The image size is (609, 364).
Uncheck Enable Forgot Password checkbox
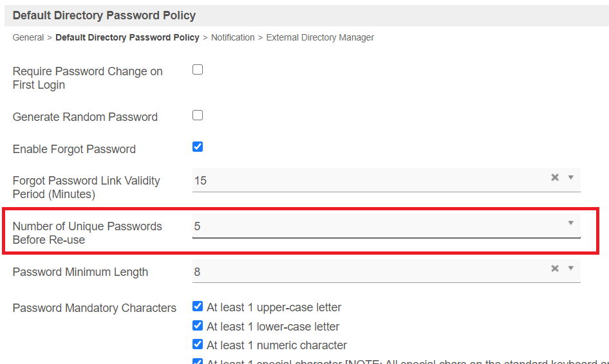pos(198,147)
